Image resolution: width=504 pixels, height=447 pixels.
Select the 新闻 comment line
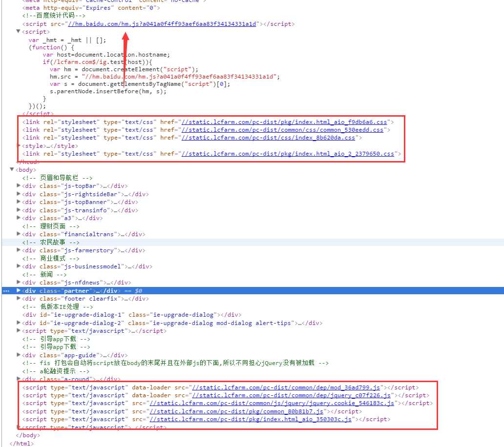pos(44,275)
